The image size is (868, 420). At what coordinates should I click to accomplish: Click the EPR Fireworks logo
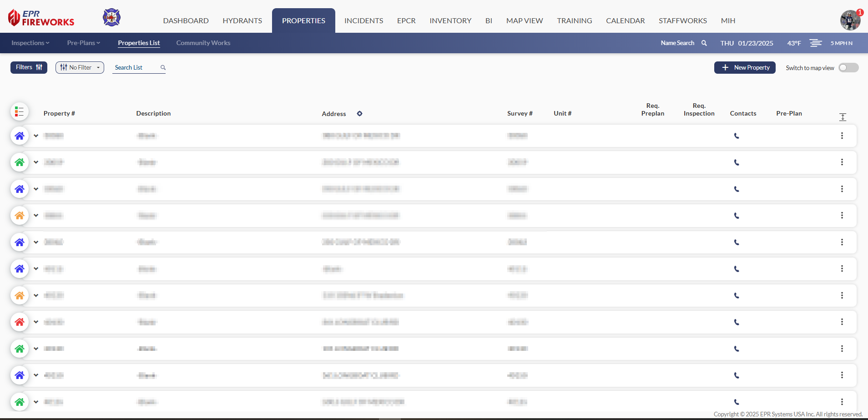41,18
